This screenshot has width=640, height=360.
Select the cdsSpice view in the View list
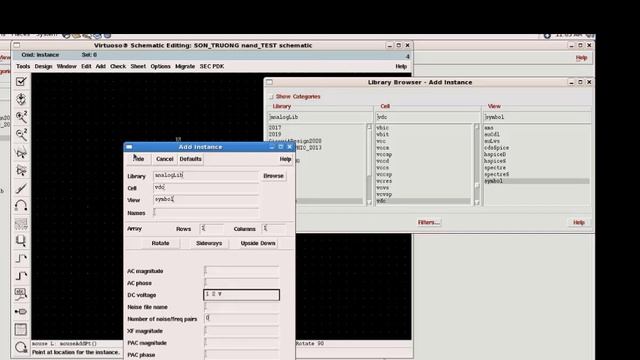(496, 148)
